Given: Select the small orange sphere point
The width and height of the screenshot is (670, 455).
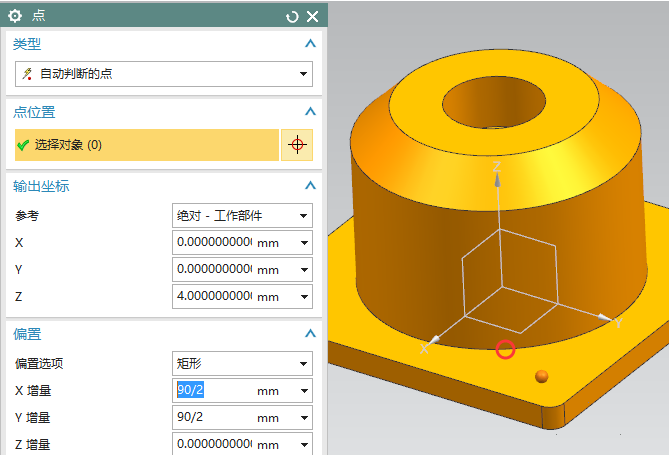Looking at the screenshot, I should click(x=542, y=376).
